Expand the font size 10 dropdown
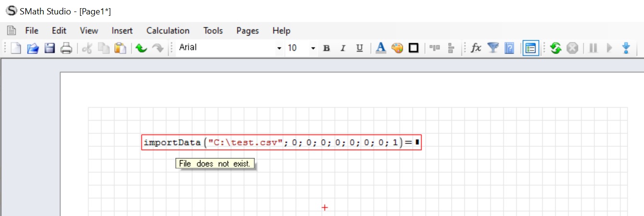The width and height of the screenshot is (644, 216). point(313,48)
